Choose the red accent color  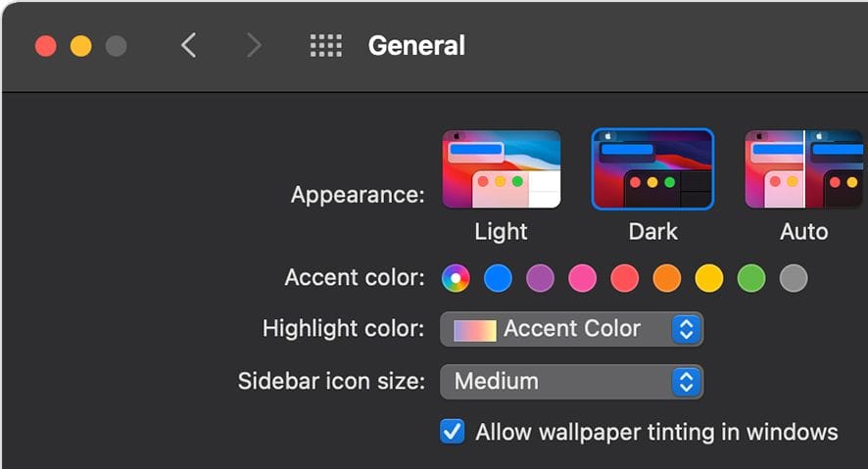(624, 278)
